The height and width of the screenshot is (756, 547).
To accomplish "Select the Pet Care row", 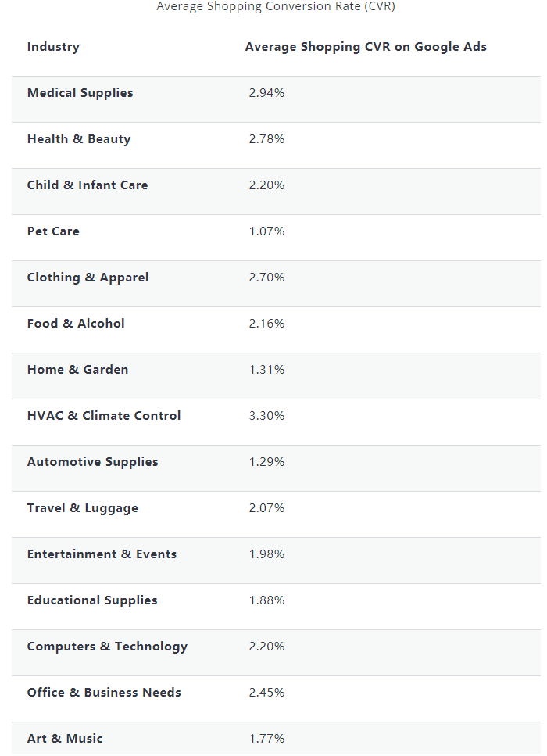I will point(276,238).
